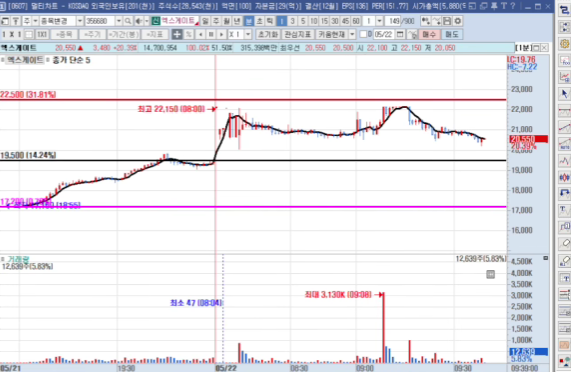Click the 관심지표 button
Viewport: 571px width, 372px height.
(298, 35)
